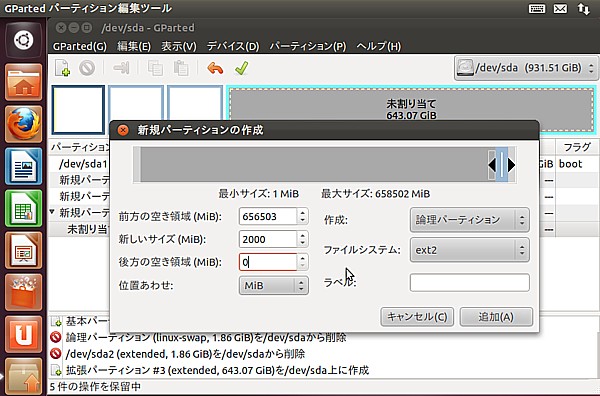Click the ラベル text field
The height and width of the screenshot is (396, 600).
tap(470, 282)
